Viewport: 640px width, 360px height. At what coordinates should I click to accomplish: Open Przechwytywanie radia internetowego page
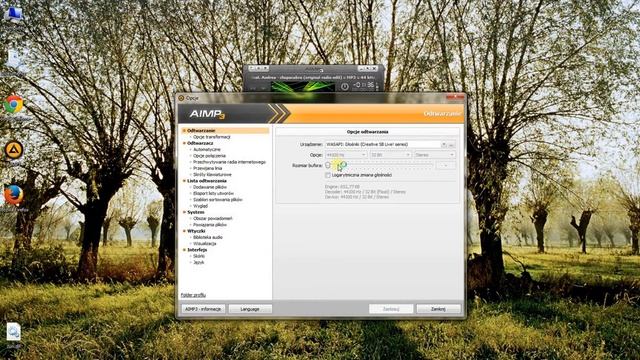point(229,162)
